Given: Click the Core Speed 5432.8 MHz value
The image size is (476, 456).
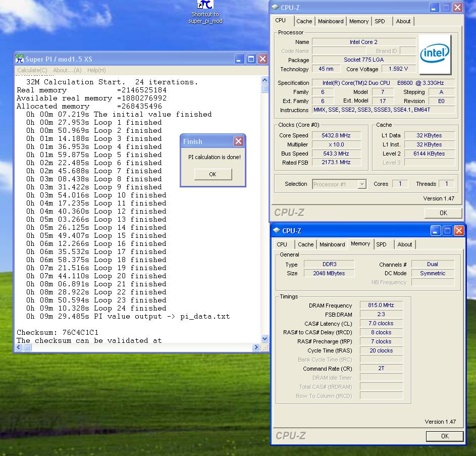Looking at the screenshot, I should (336, 135).
